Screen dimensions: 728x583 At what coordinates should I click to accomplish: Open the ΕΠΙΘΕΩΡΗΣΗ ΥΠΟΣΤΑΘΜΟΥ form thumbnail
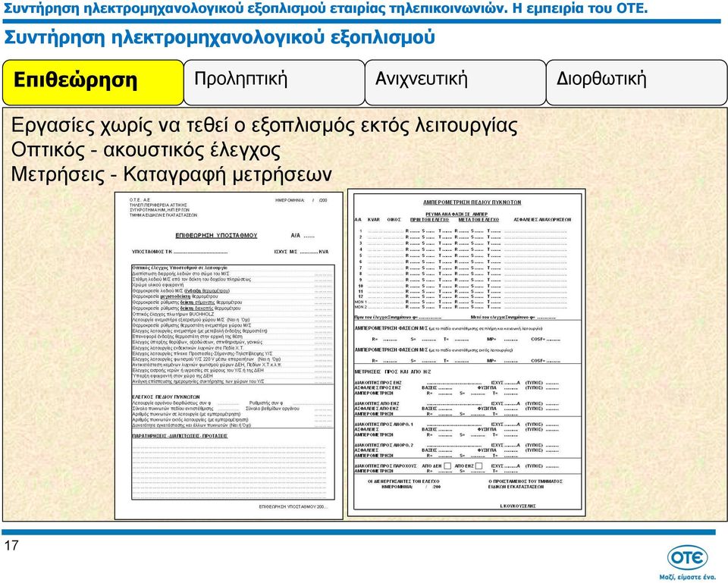coord(229,356)
